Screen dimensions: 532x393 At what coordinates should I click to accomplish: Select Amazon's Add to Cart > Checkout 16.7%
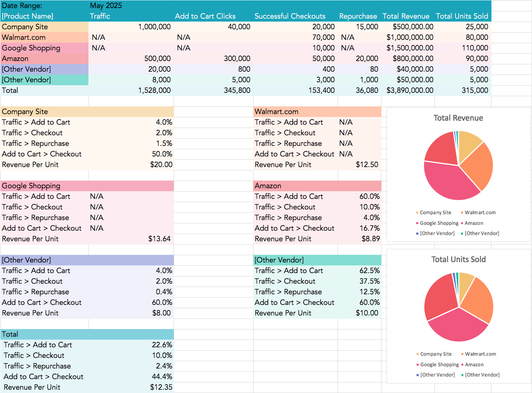point(369,228)
